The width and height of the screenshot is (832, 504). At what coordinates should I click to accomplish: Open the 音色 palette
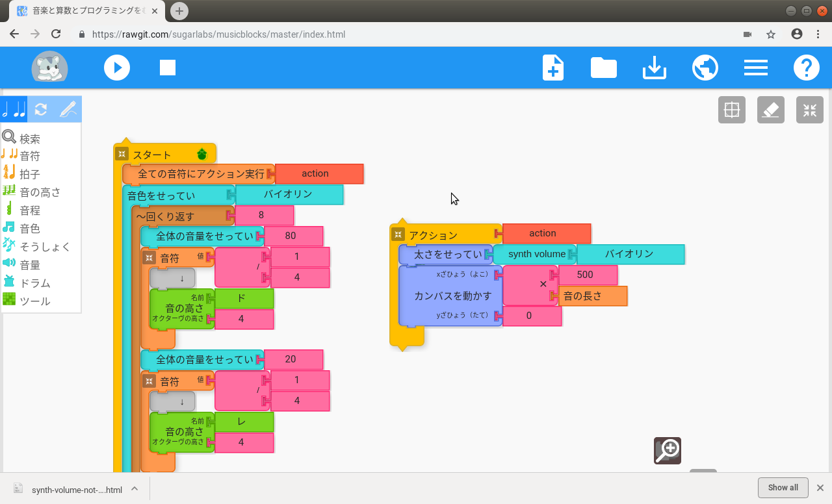[x=21, y=229]
